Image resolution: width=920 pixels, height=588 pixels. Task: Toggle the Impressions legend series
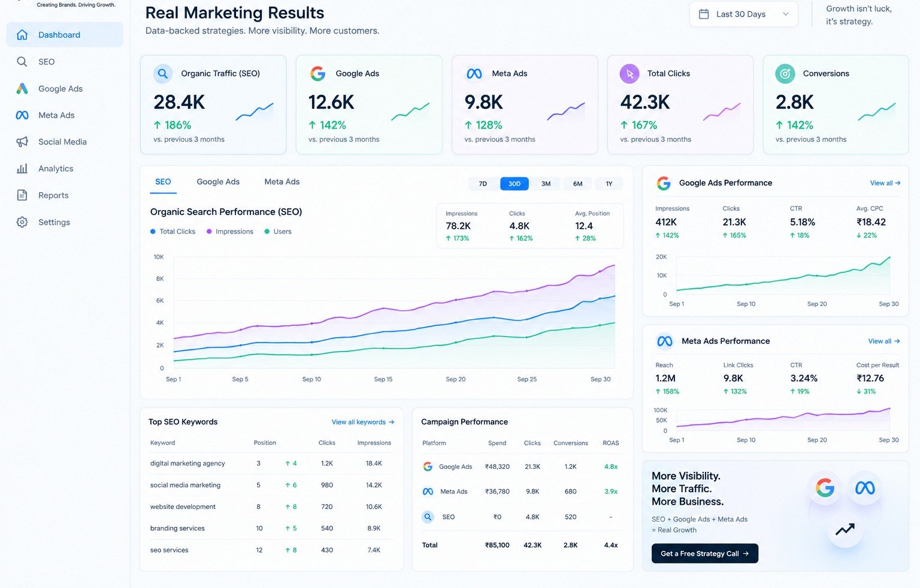tap(230, 232)
